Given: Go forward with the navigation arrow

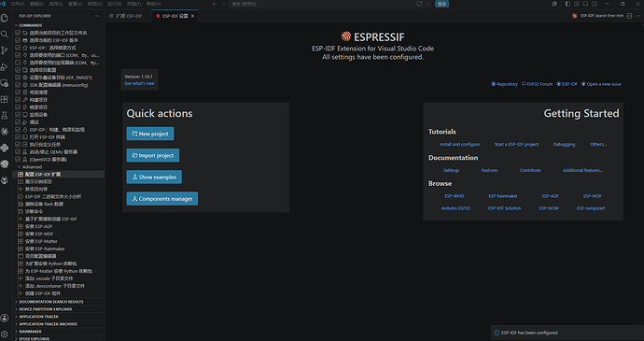Looking at the screenshot, I should [223, 4].
